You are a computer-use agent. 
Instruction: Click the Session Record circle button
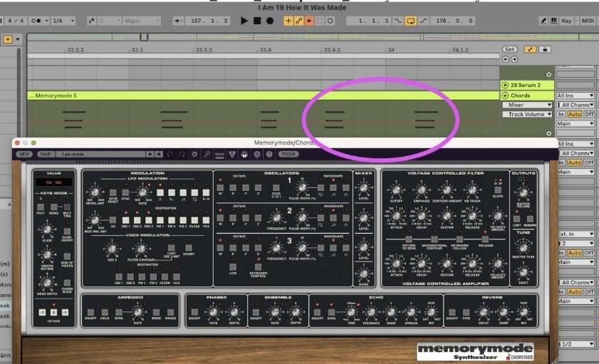[x=330, y=21]
